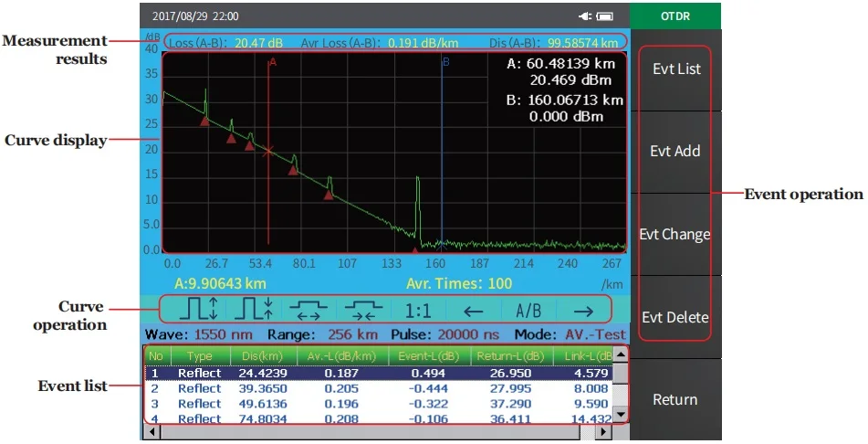Click the Dis(km) column header
Image resolution: width=868 pixels, height=444 pixels.
262,356
